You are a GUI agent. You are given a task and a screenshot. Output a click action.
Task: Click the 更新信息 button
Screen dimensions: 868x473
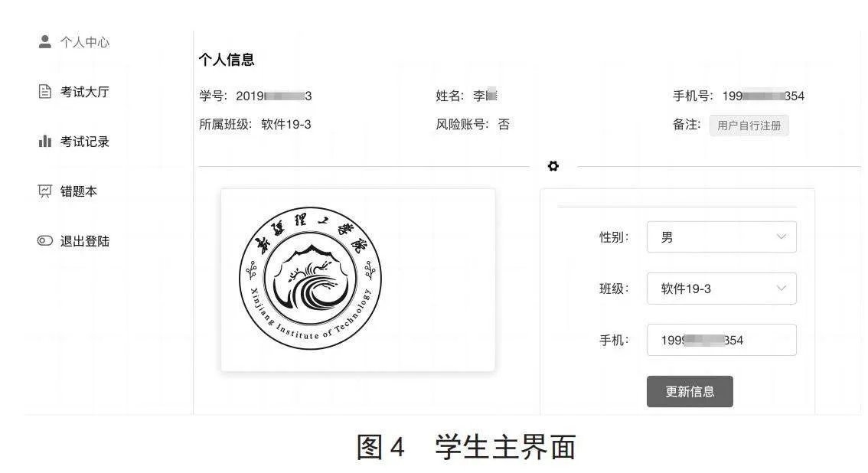tap(690, 392)
